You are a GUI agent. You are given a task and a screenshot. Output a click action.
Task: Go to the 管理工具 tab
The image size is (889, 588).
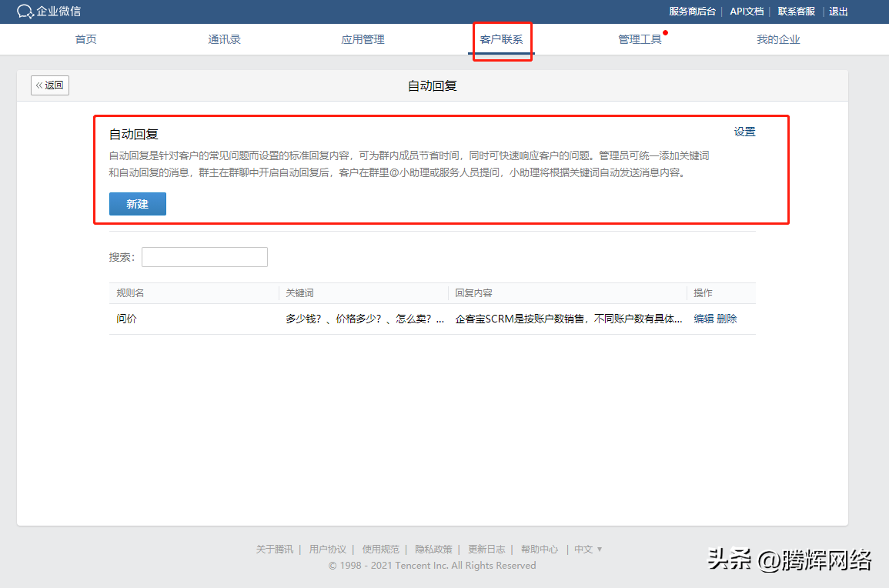click(x=640, y=39)
